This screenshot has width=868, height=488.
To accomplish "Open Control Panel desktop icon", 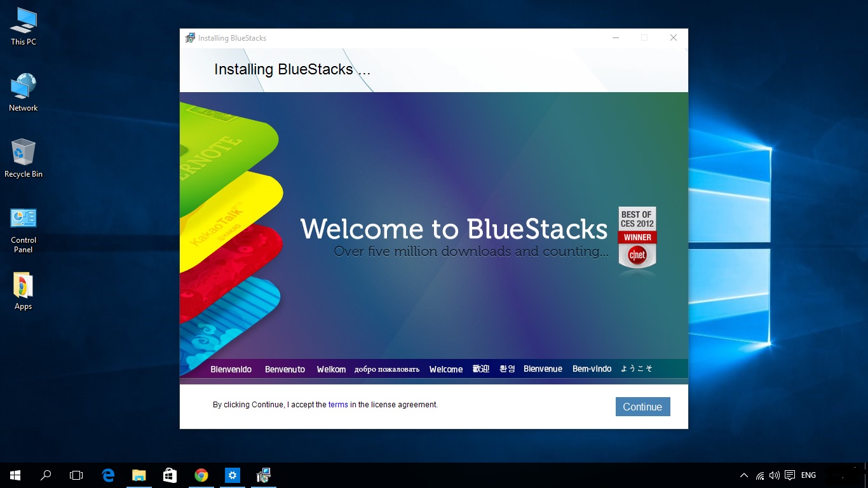I will pyautogui.click(x=24, y=230).
